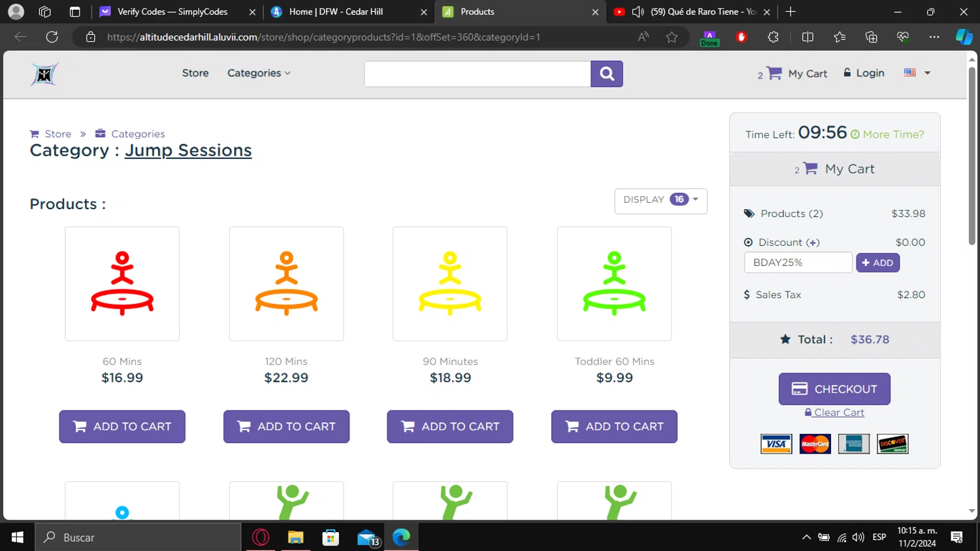Viewport: 980px width, 551px height.
Task: Click the MasterCard icon
Action: point(815,444)
